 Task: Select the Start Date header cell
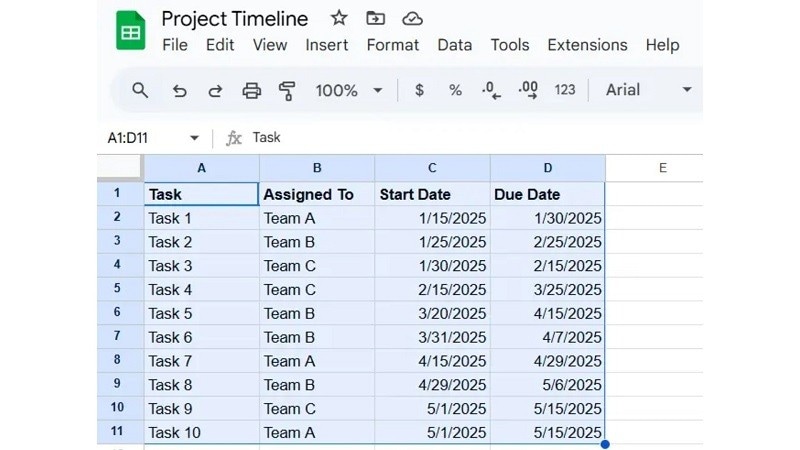point(432,194)
